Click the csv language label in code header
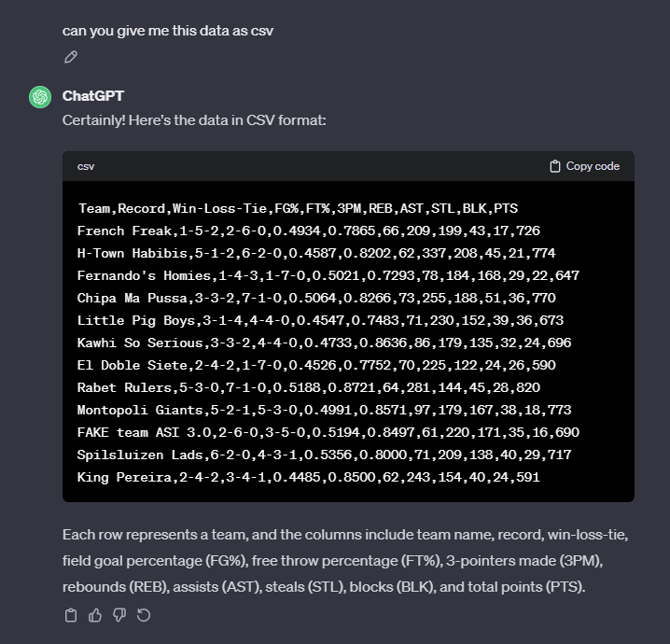Viewport: 670px width, 644px height. pyautogui.click(x=86, y=166)
